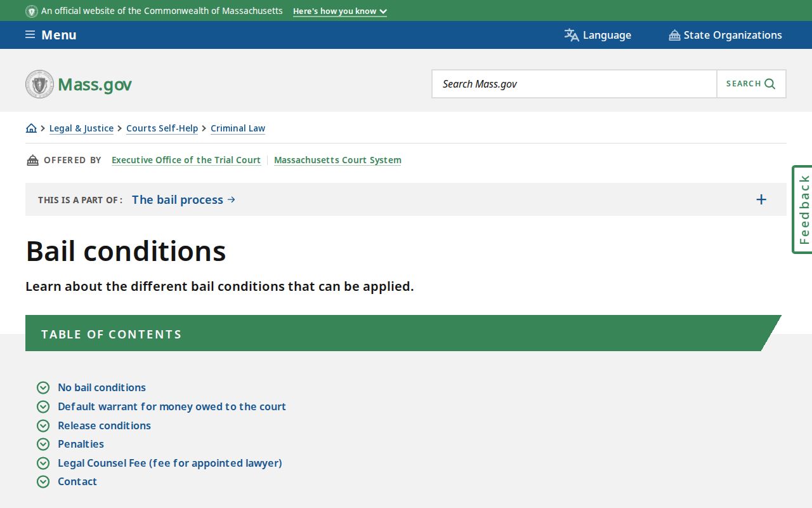
Task: Open the Feedback side tab
Action: tap(803, 210)
